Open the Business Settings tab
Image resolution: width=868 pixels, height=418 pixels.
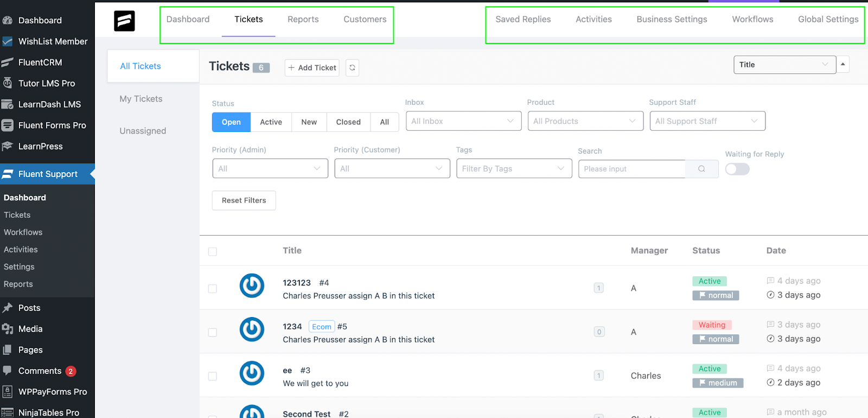(x=672, y=20)
